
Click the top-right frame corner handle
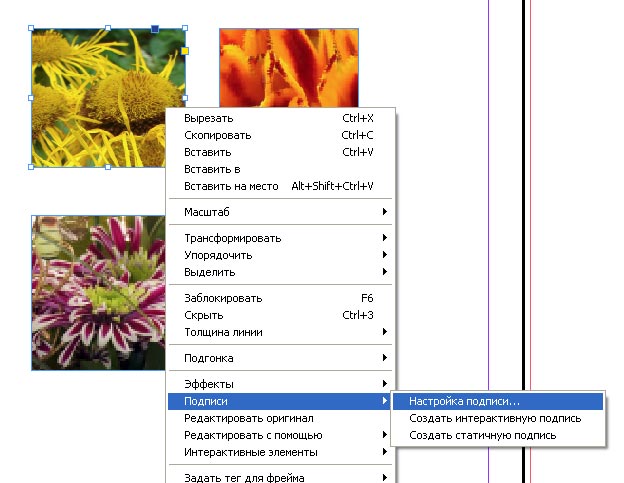click(x=185, y=28)
